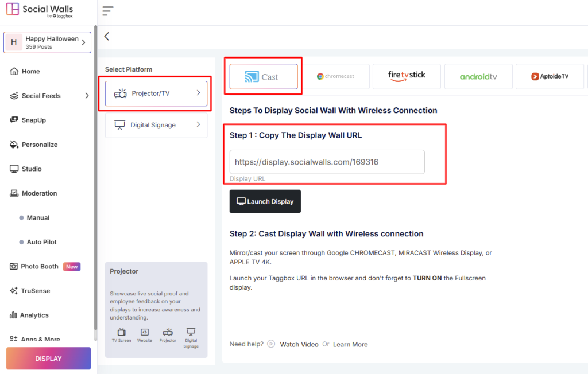Image resolution: width=588 pixels, height=374 pixels.
Task: Click the Launch Display button
Action: click(x=265, y=201)
